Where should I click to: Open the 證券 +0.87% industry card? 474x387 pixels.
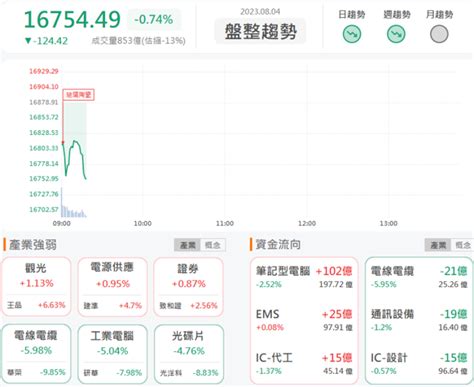tap(189, 287)
